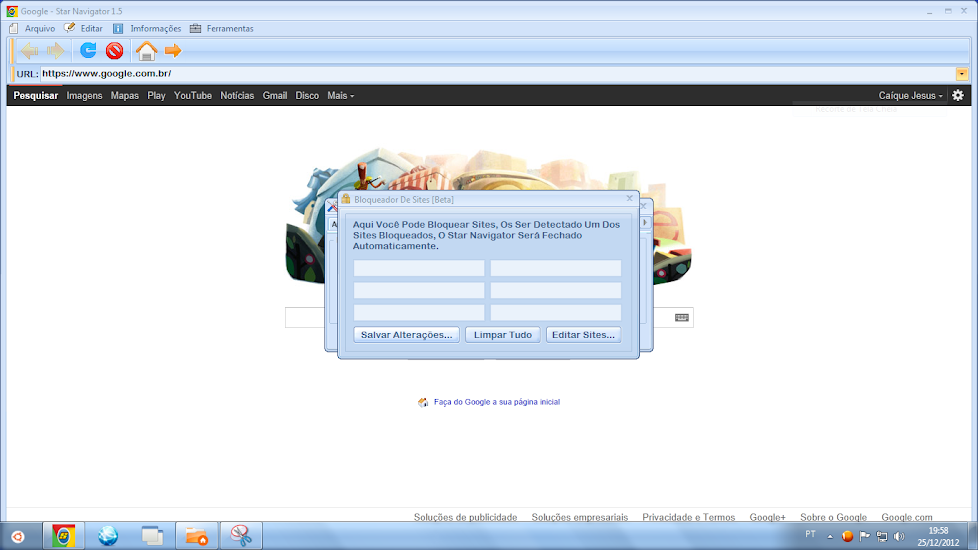The image size is (978, 550).
Task: Open windows switcher taskbar icon
Action: click(152, 536)
